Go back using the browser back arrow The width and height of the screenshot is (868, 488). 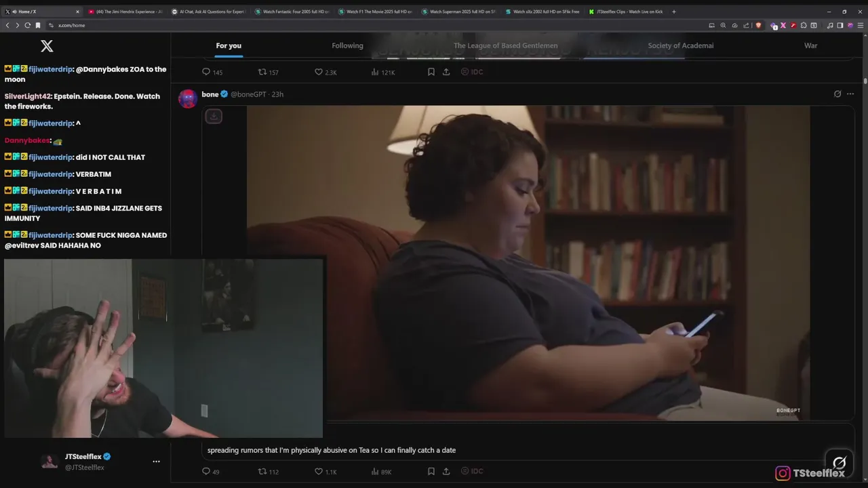coord(7,25)
